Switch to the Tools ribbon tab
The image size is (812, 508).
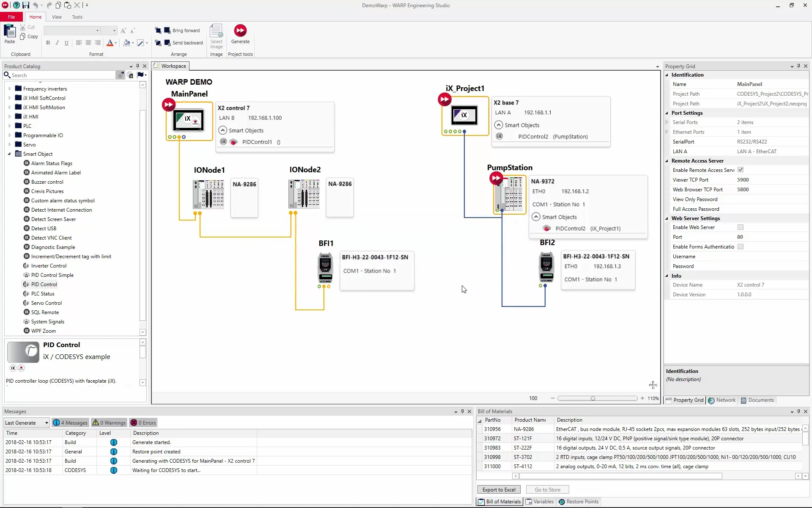coord(77,17)
